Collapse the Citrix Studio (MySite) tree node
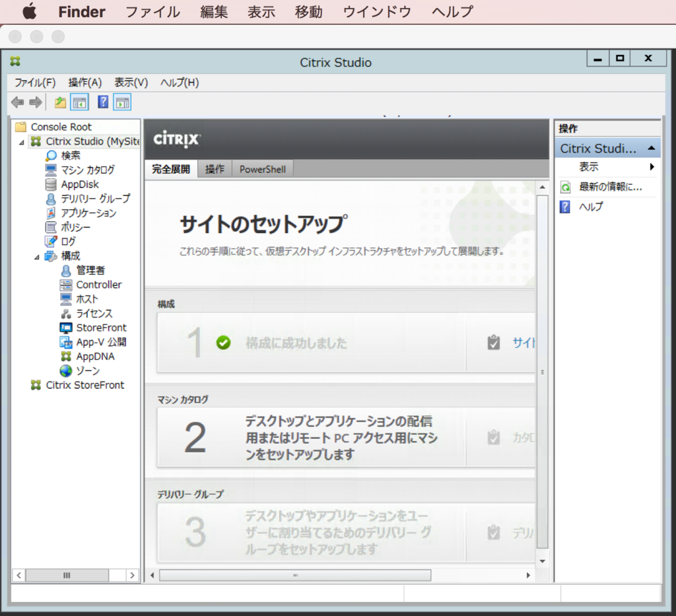 coord(22,142)
